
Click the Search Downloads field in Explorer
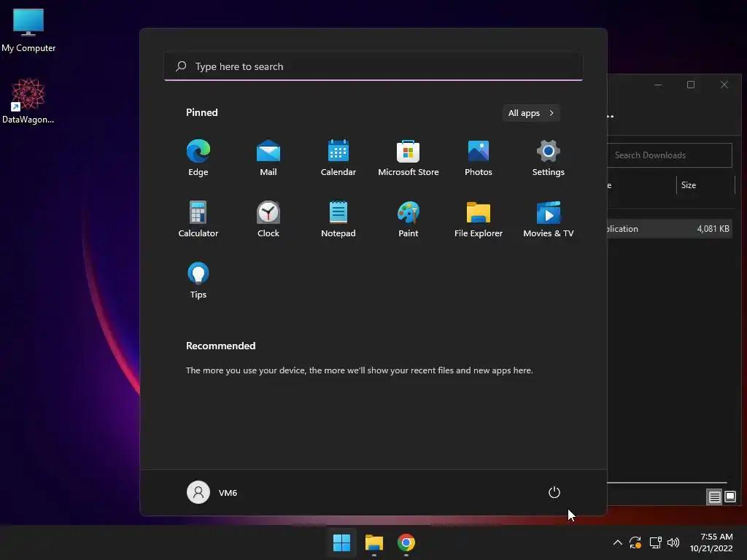670,155
